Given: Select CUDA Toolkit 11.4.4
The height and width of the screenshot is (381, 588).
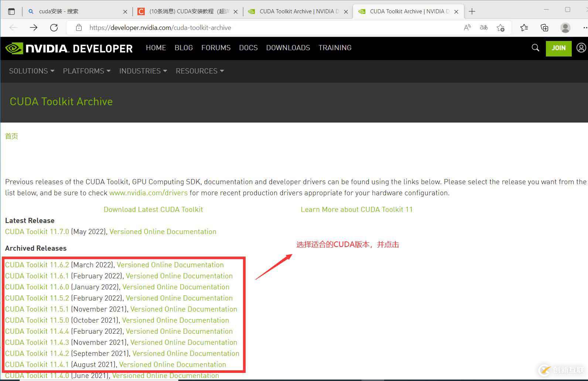Looking at the screenshot, I should (37, 331).
